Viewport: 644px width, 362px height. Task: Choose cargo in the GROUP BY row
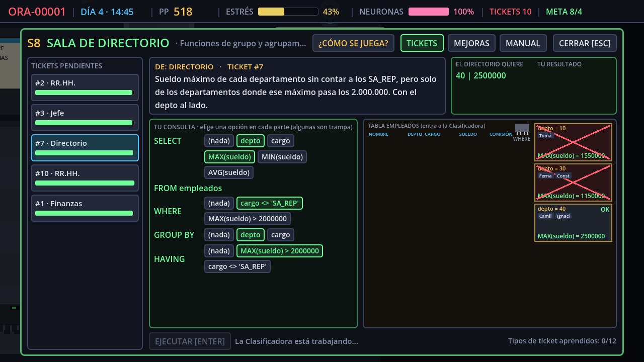[x=281, y=235]
